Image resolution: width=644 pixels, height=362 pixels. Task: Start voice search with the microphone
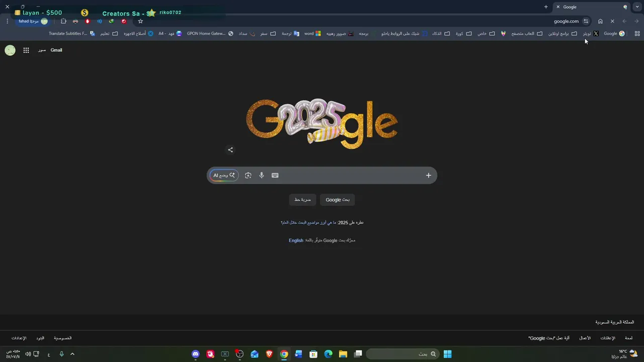click(262, 175)
